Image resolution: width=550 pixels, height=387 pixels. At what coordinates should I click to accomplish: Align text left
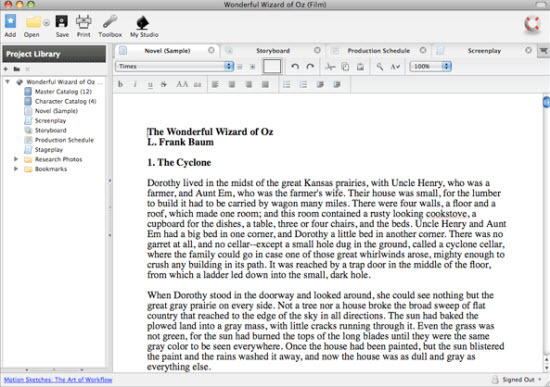215,84
